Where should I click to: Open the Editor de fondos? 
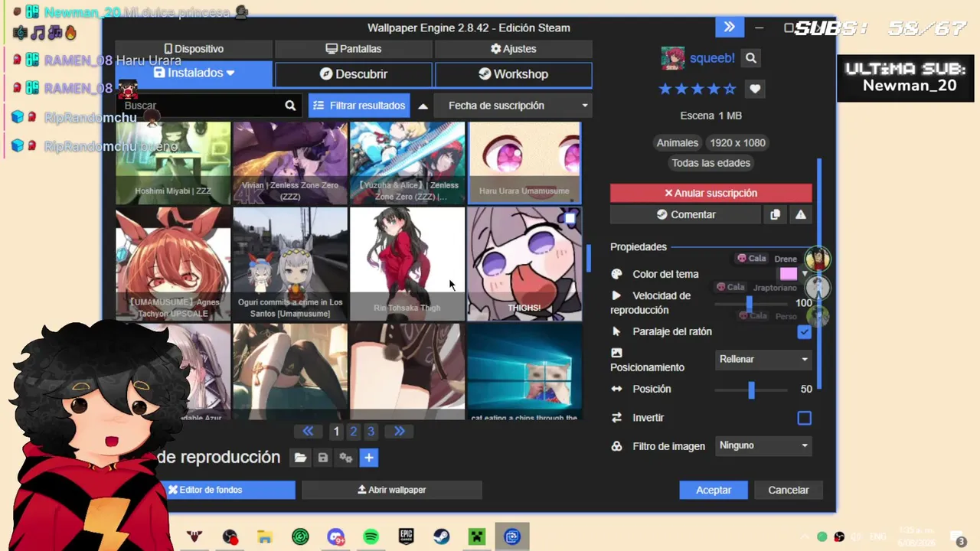[x=205, y=490]
